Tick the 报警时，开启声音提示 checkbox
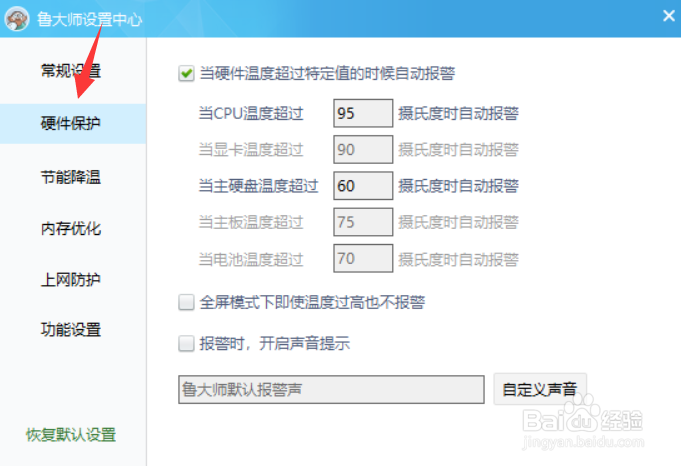681x466 pixels. click(186, 344)
